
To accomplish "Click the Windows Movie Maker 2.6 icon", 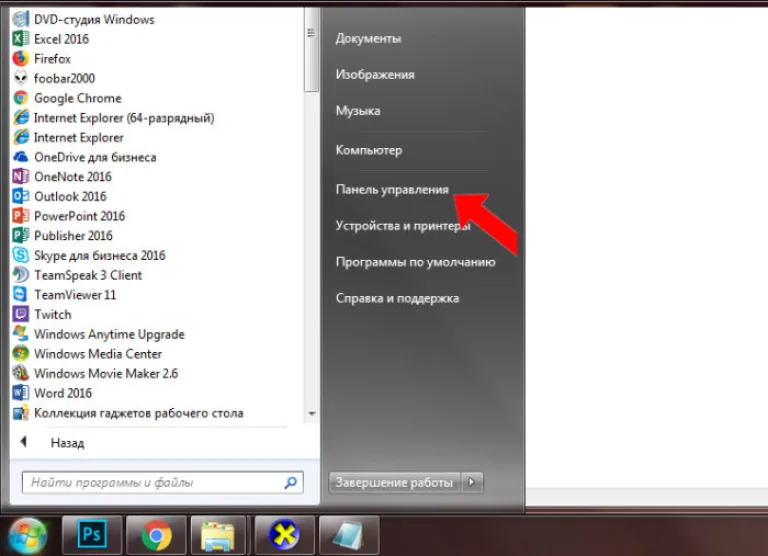I will point(21,373).
